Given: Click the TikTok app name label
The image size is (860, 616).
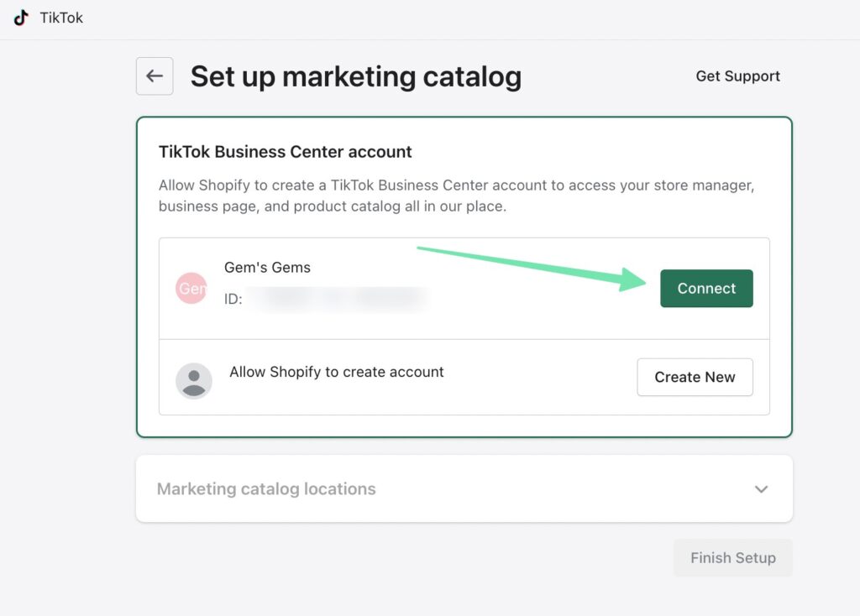Looking at the screenshot, I should 61,18.
